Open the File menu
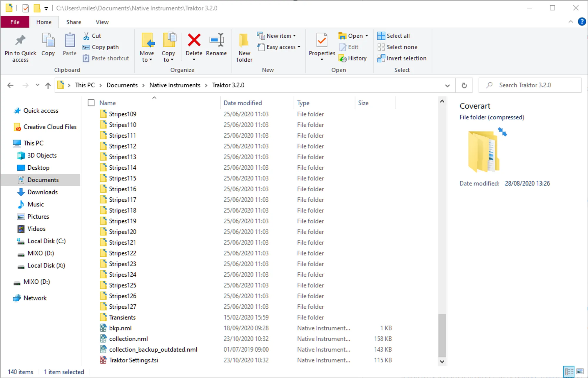 point(15,22)
